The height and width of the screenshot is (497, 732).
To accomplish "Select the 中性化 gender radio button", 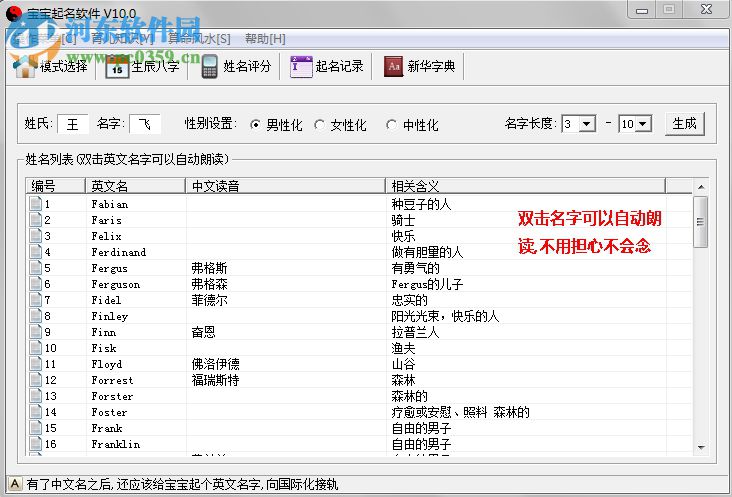I will tap(391, 125).
